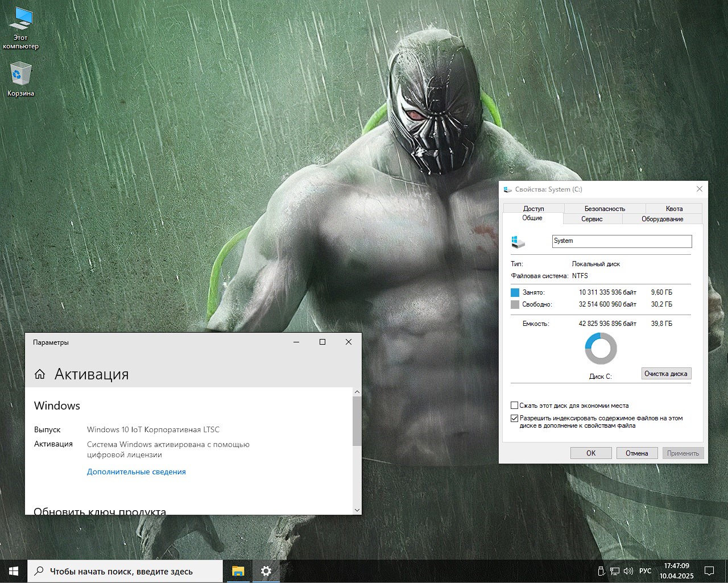The image size is (728, 583).
Task: Confirm with the ОК button
Action: click(x=591, y=453)
